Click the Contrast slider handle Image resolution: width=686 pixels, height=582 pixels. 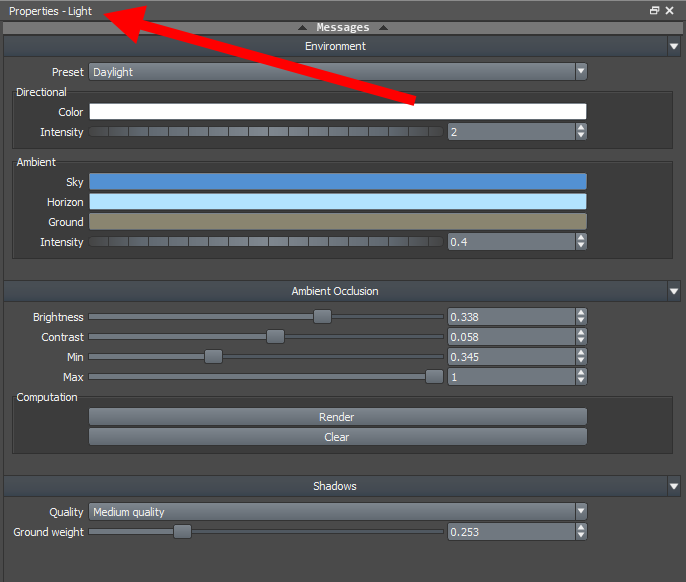[x=275, y=337]
